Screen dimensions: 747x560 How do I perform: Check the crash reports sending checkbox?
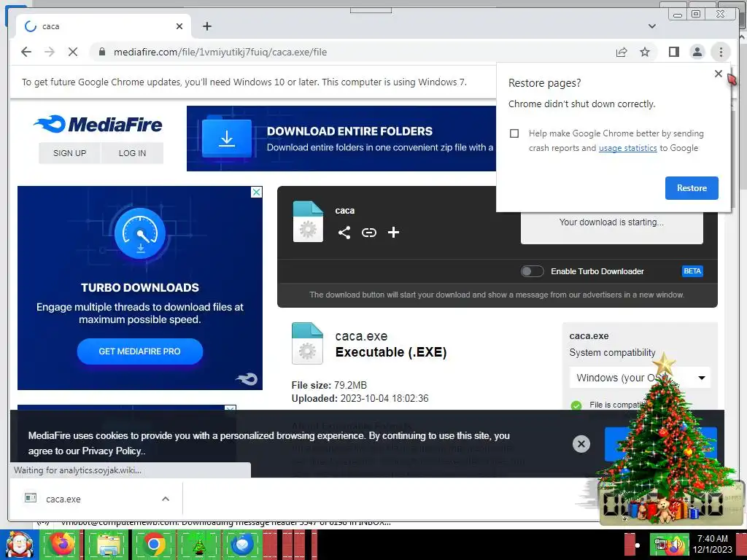pyautogui.click(x=514, y=133)
